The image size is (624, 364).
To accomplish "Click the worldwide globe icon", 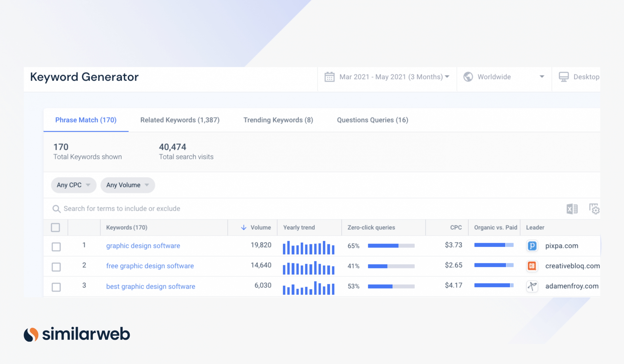I will pyautogui.click(x=469, y=77).
